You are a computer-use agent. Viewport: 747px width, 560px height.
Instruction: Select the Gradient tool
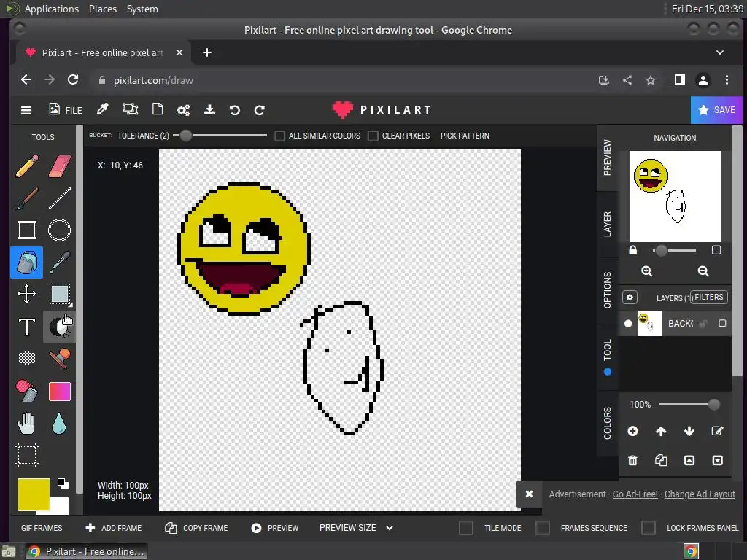[60, 392]
